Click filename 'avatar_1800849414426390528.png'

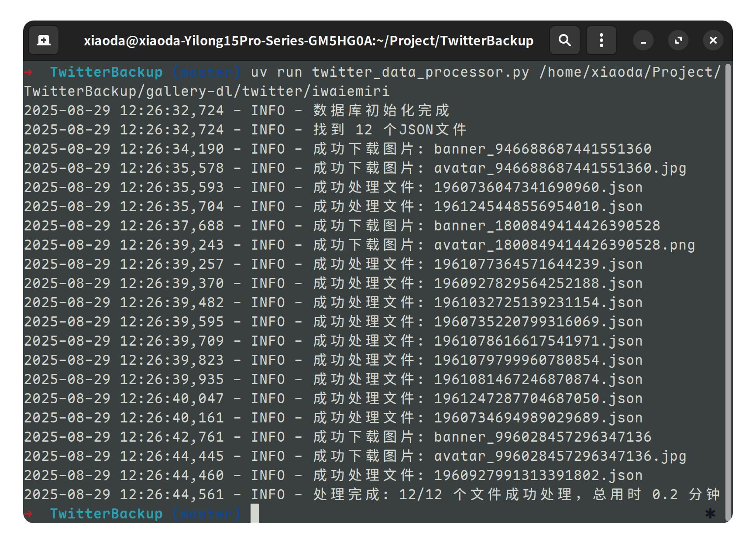(x=564, y=245)
